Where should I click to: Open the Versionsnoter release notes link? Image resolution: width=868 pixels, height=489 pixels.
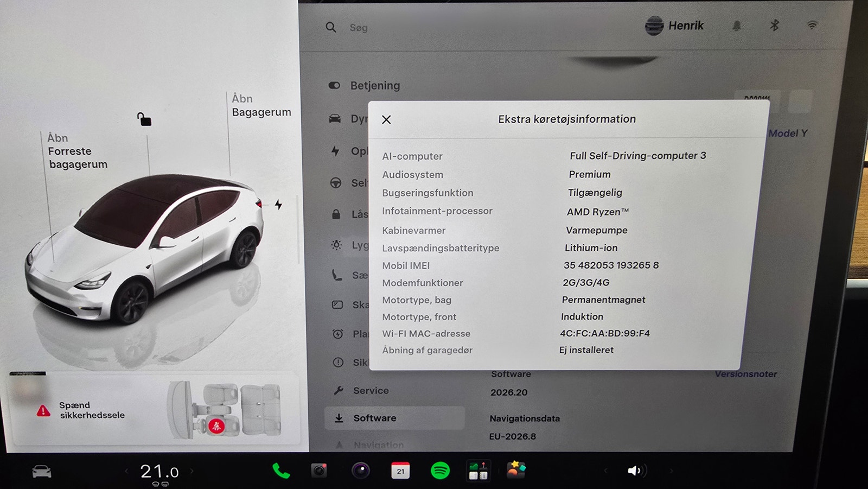[745, 374]
